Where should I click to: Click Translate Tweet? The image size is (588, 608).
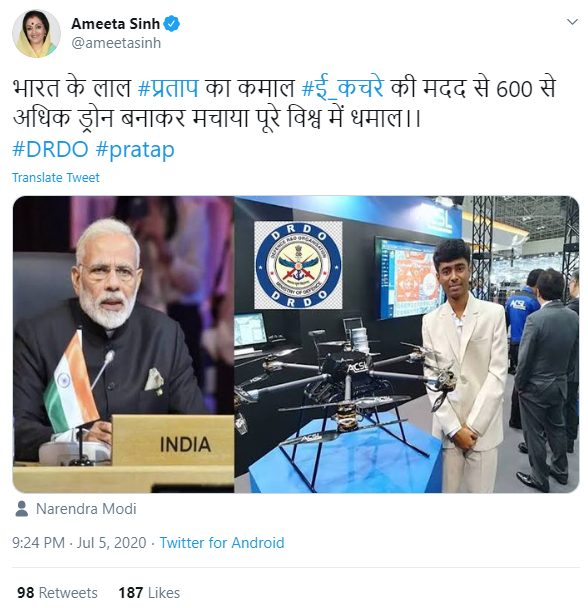56,178
